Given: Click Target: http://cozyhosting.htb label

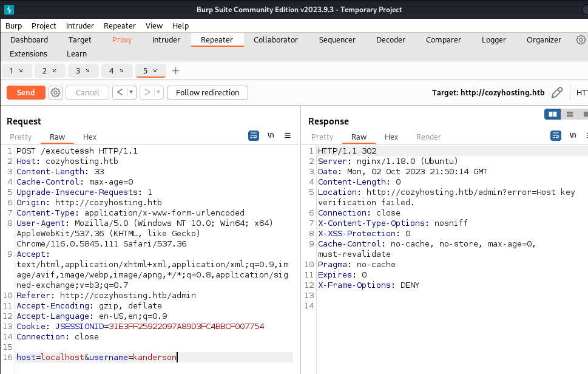Looking at the screenshot, I should point(488,93).
